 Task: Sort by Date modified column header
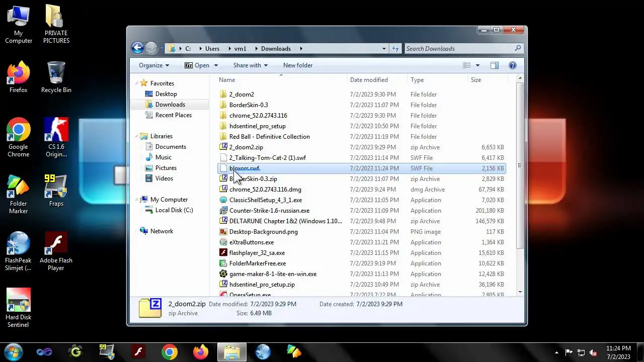click(x=377, y=80)
